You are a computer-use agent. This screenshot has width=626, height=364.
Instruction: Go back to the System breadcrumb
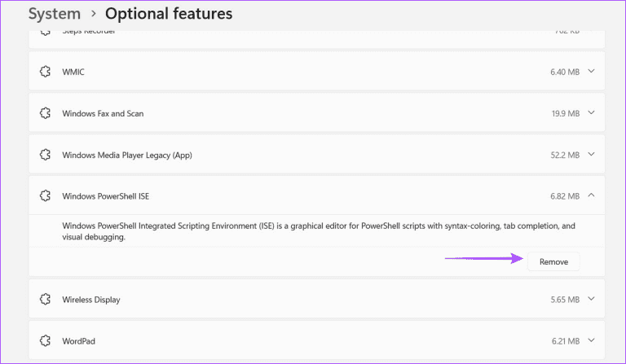(x=55, y=14)
